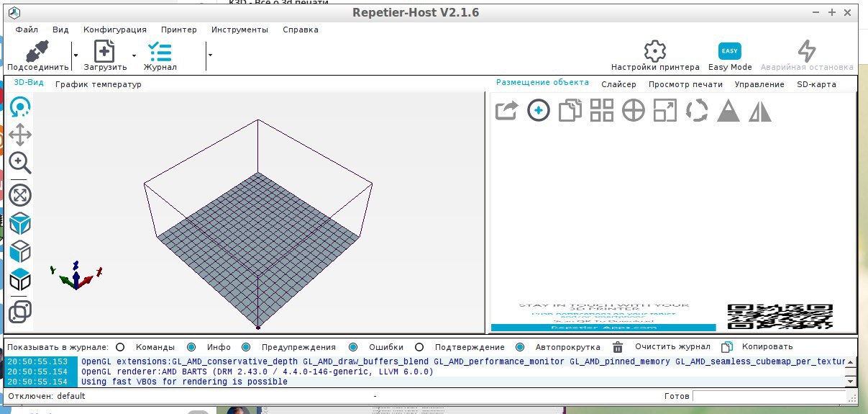
Task: Click the log scrollbar up arrow
Action: coord(850,361)
